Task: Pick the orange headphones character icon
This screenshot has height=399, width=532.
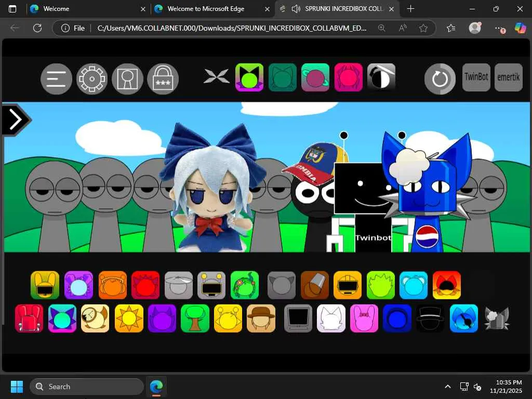Action: tap(113, 285)
